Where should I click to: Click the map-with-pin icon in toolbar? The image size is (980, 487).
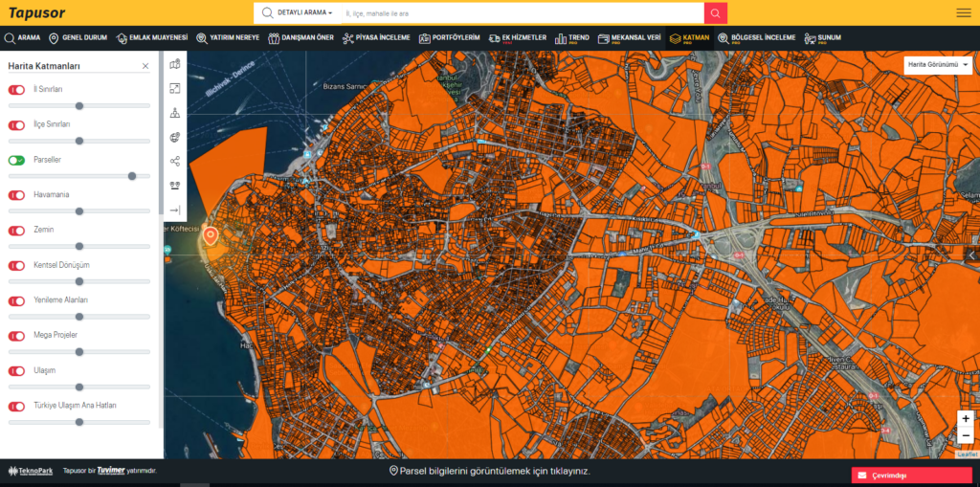pos(175,64)
